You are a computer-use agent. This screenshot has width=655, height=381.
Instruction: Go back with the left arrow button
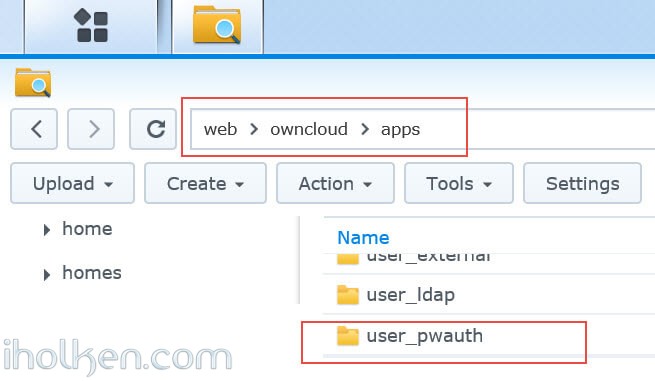click(x=34, y=129)
